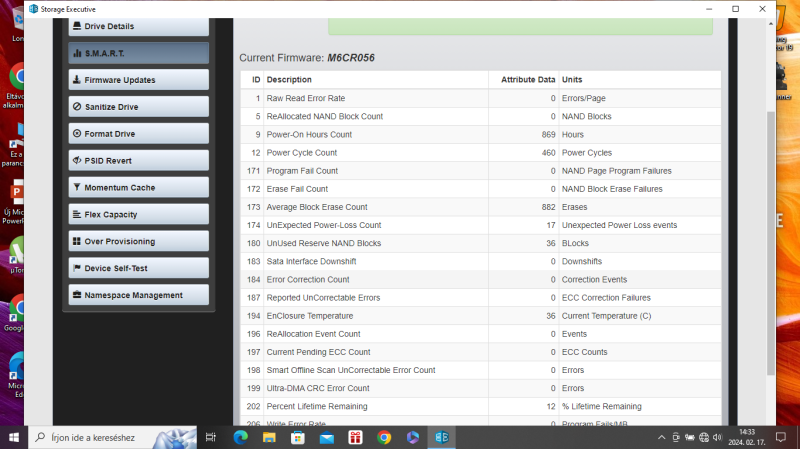Select UnUsed Reserve NAND Blocks row
This screenshot has width=800, height=449.
point(481,243)
